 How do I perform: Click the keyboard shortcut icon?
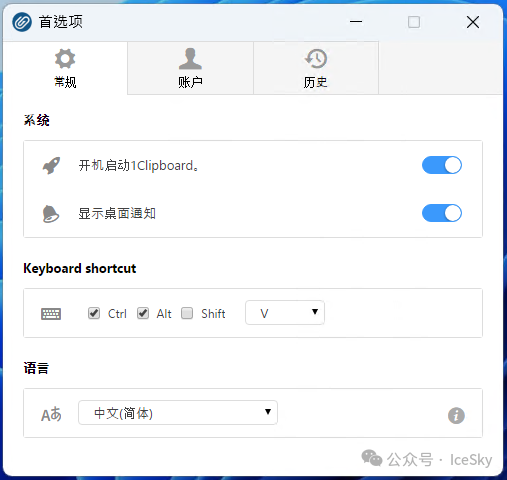(x=51, y=314)
